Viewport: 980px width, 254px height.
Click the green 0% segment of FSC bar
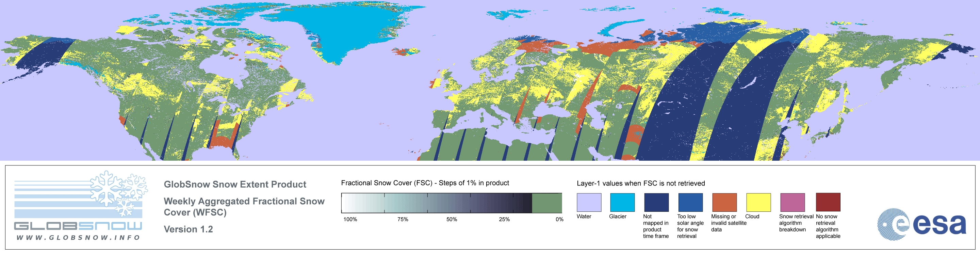[547, 203]
